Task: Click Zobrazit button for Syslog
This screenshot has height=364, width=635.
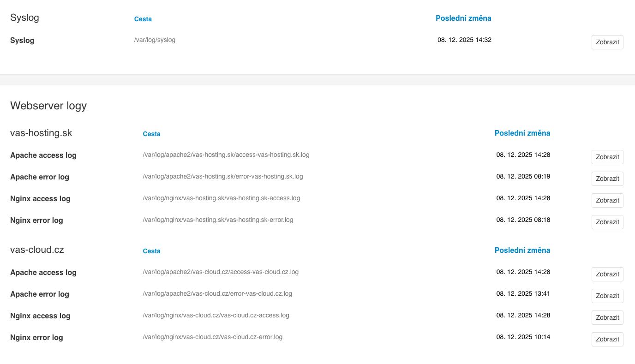Action: [607, 42]
